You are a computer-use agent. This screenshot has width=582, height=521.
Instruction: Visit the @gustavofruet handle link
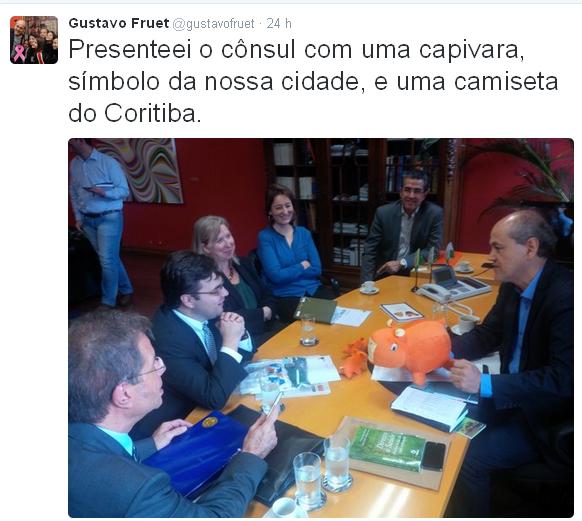pos(213,24)
